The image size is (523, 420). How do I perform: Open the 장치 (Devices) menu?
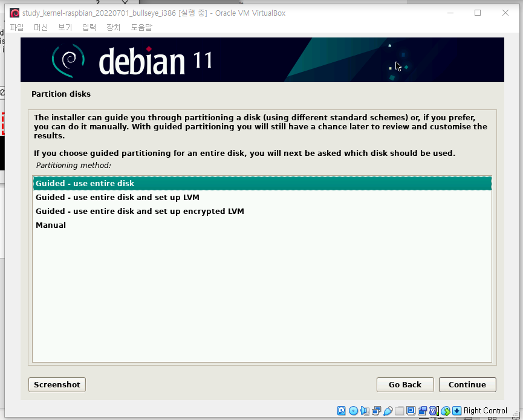[114, 27]
